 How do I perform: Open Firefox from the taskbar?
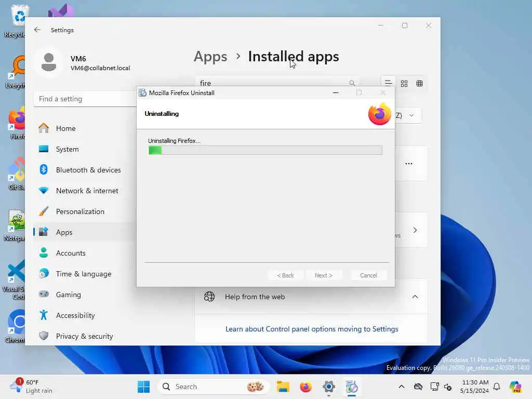click(x=305, y=387)
